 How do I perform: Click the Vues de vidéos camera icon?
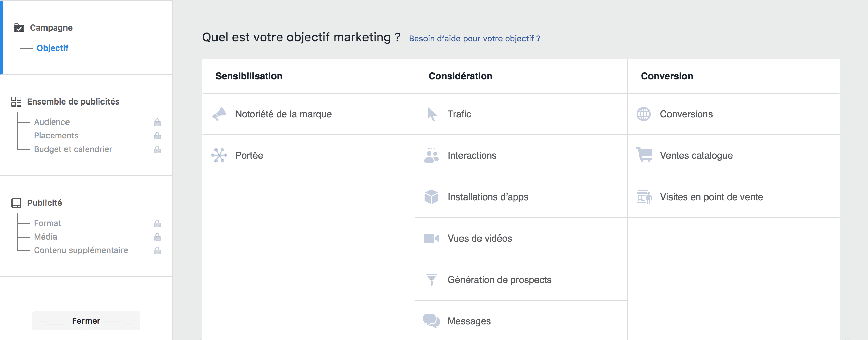click(432, 238)
